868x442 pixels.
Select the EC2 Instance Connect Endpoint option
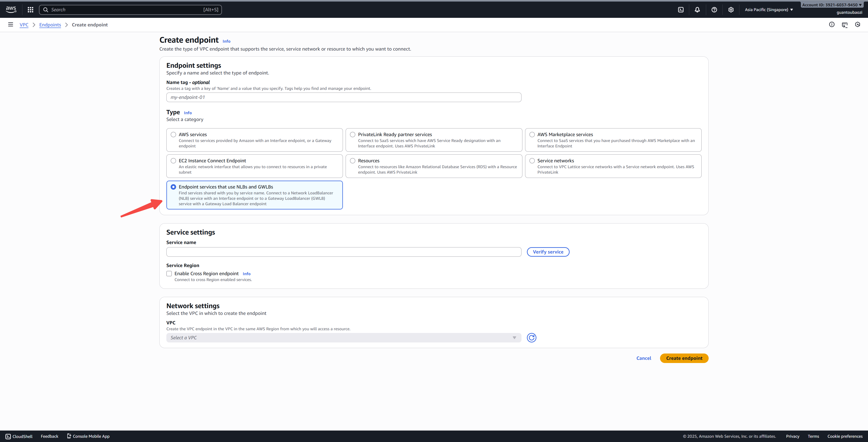point(173,161)
